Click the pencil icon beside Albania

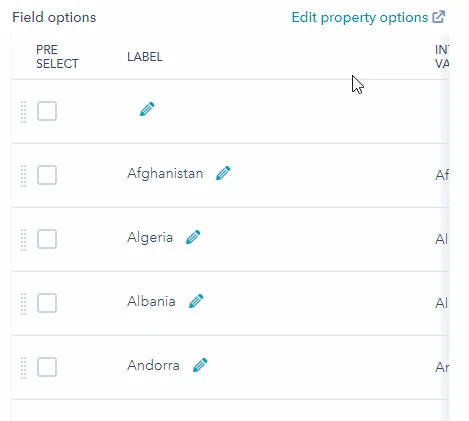pos(196,301)
